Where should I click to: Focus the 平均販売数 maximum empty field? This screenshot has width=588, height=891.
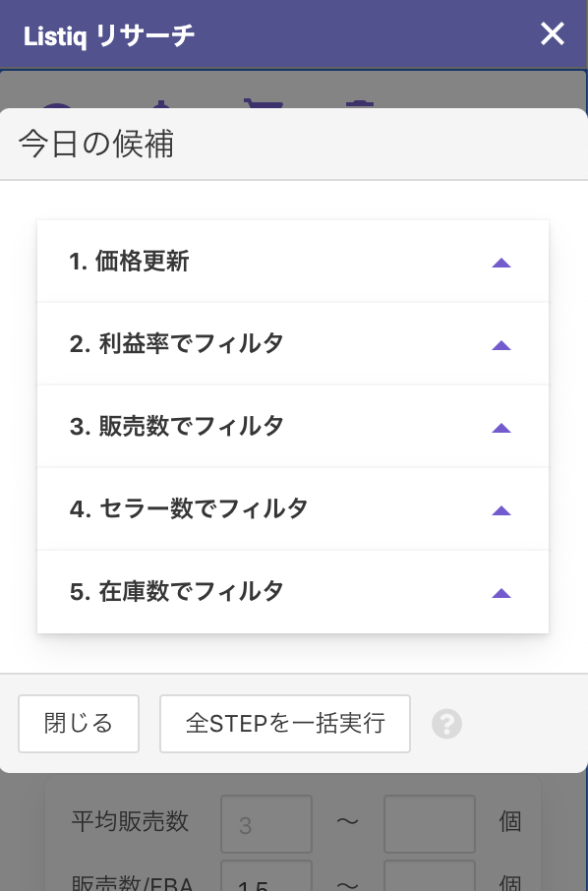pos(430,824)
